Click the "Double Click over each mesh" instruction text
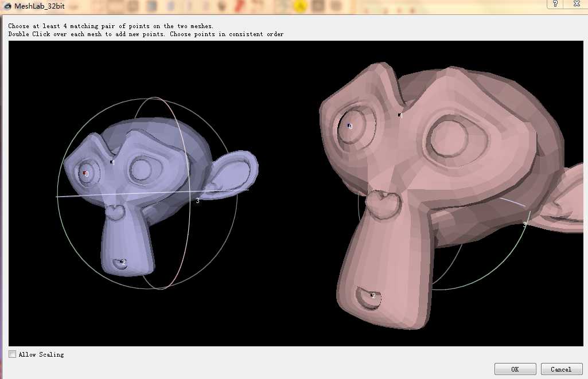588x379 pixels. tap(146, 34)
